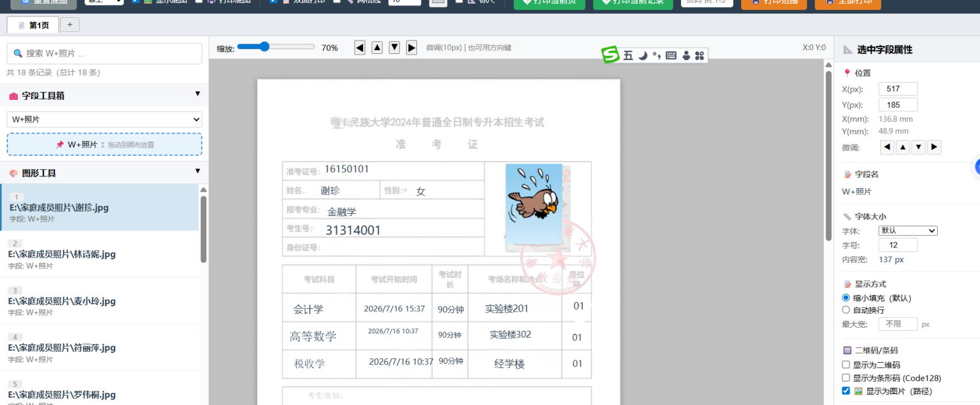Click the moon icon on IME bar
Image resolution: width=980 pixels, height=405 pixels.
643,55
